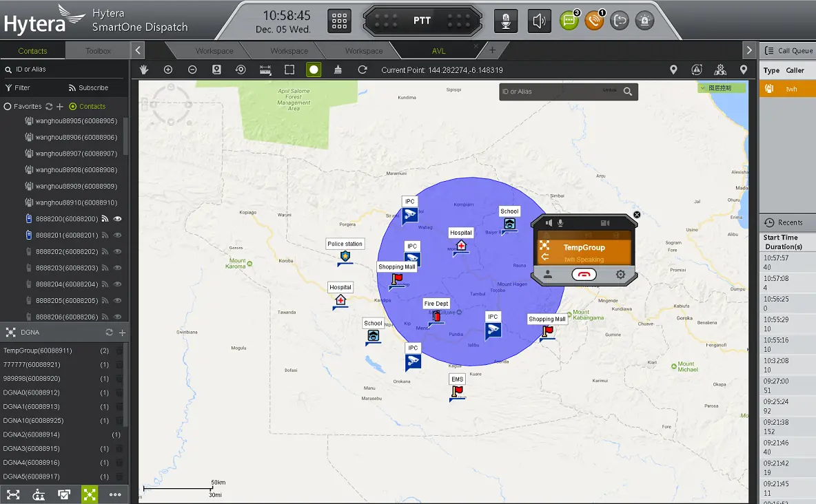
Task: Click the map zoom out icon
Action: (x=192, y=70)
